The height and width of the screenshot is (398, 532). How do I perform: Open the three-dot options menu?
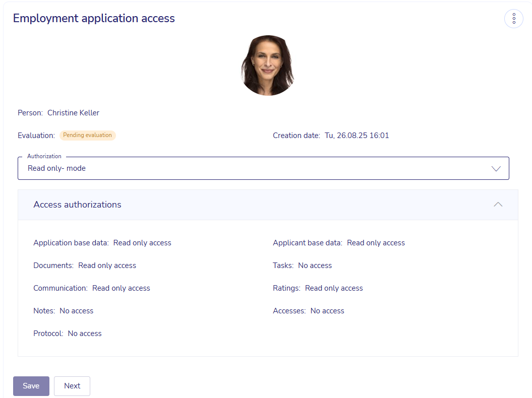[514, 18]
